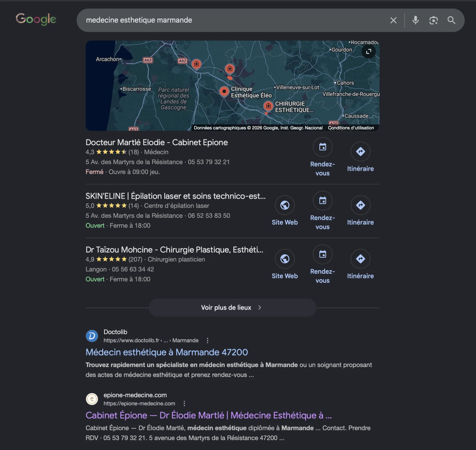Image resolution: width=476 pixels, height=450 pixels.
Task: Open three-dot menu for the Doctolib result
Action: click(x=207, y=340)
